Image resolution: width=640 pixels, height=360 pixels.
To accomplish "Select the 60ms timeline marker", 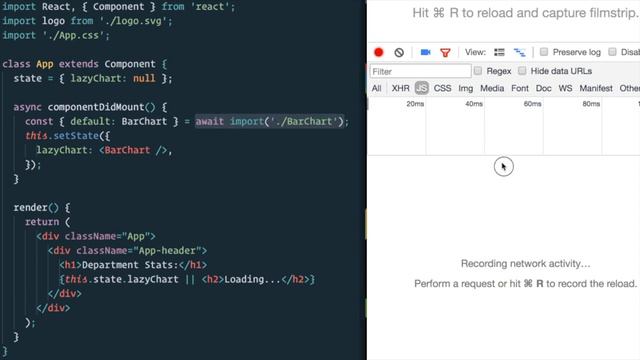I will [x=533, y=104].
